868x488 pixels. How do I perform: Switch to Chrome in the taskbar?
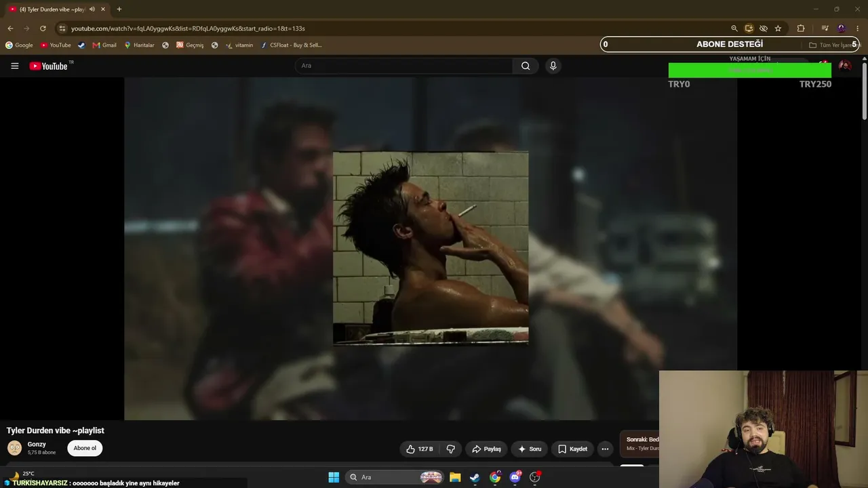(495, 477)
